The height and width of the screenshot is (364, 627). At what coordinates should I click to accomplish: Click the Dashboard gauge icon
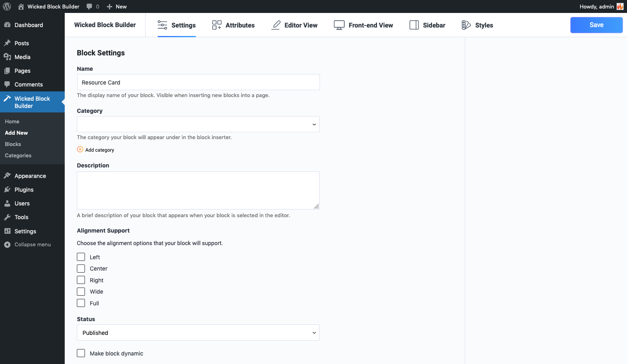pos(7,25)
